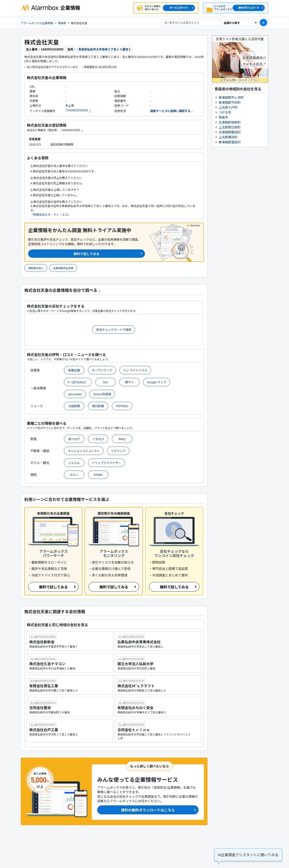Open the 上北郡七戸町 area link
Viewport: 289px width, 868px height.
point(228,107)
